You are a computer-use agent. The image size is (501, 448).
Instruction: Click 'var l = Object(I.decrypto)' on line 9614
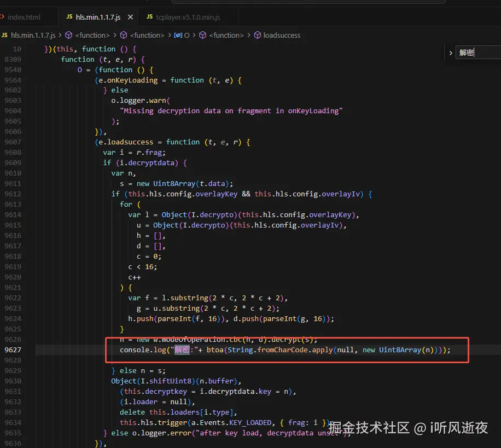pos(183,215)
